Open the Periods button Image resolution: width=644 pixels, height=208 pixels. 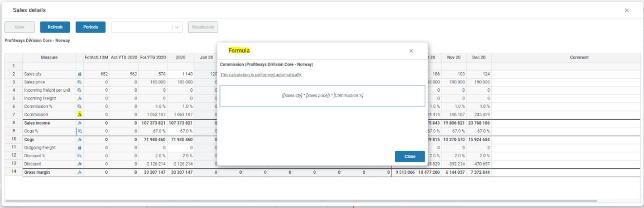[91, 27]
